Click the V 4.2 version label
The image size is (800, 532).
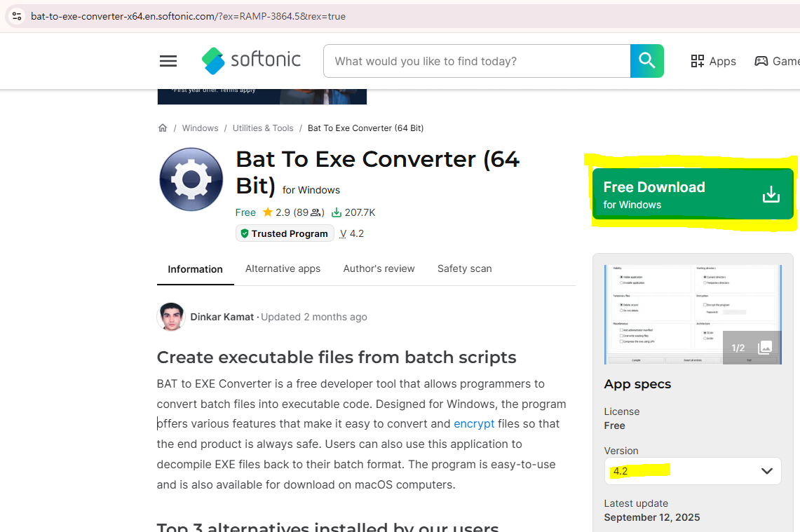click(x=352, y=233)
